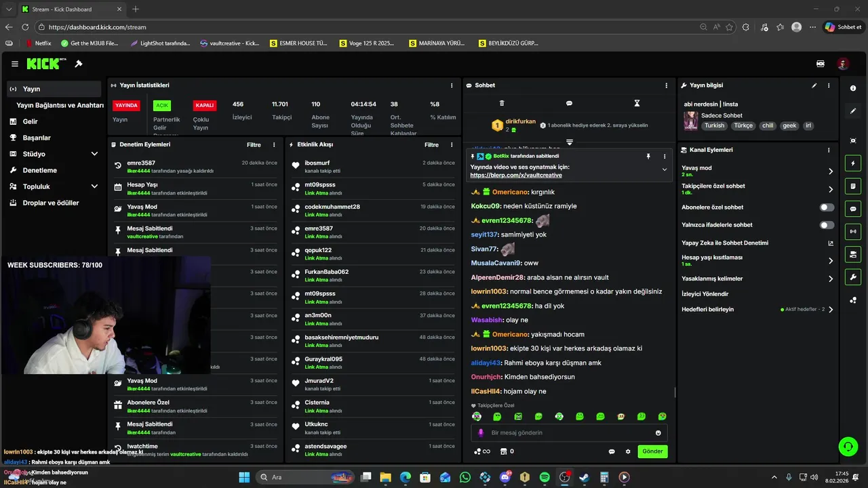Open chat settings gear next to Gönder
Screen dimensions: 868x488
pyautogui.click(x=628, y=451)
